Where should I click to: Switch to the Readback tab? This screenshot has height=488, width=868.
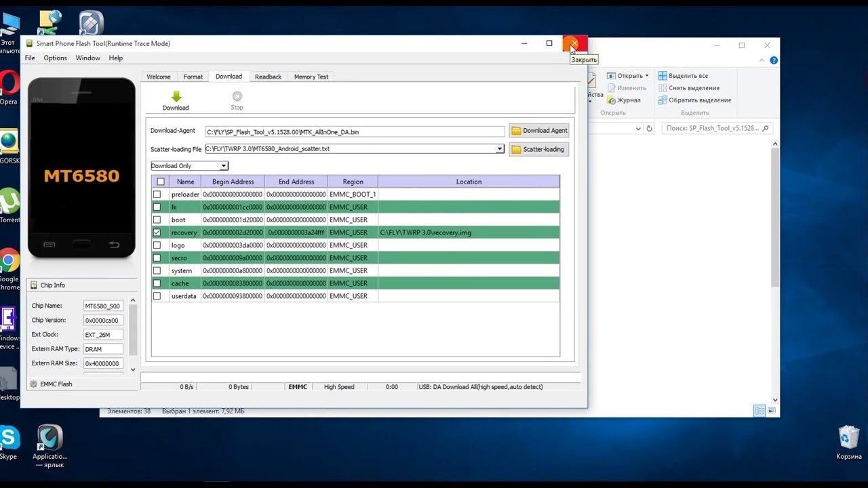point(268,77)
